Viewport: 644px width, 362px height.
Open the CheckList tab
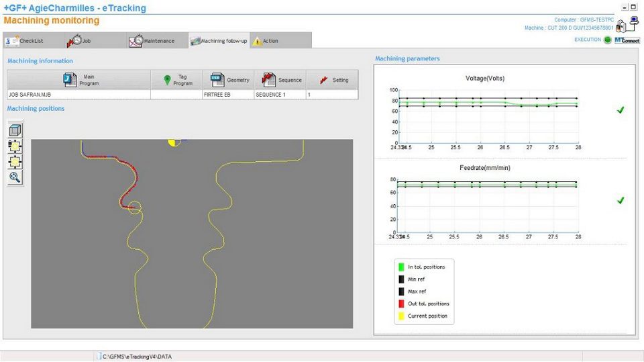[25, 41]
